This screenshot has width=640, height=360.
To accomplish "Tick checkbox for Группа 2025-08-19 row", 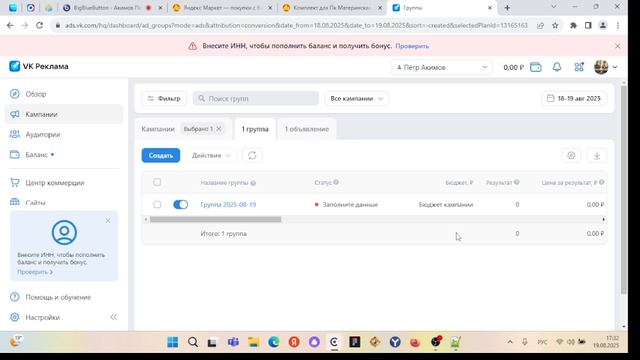I will (x=157, y=204).
